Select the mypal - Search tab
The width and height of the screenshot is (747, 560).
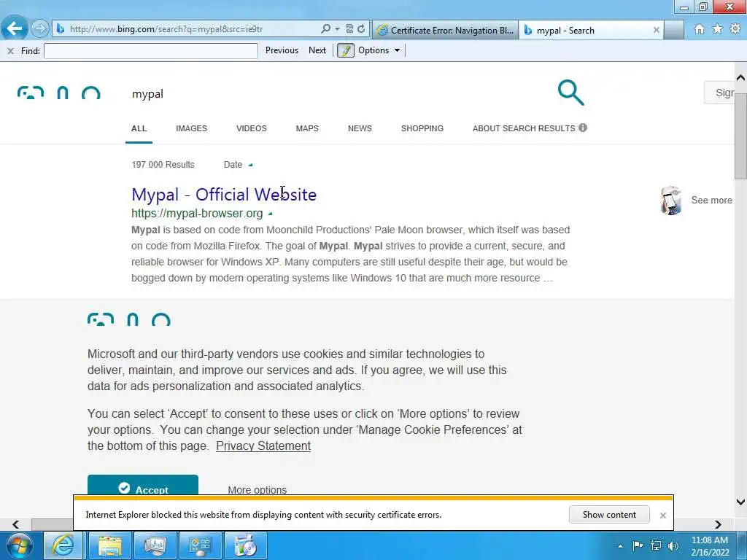pos(584,31)
